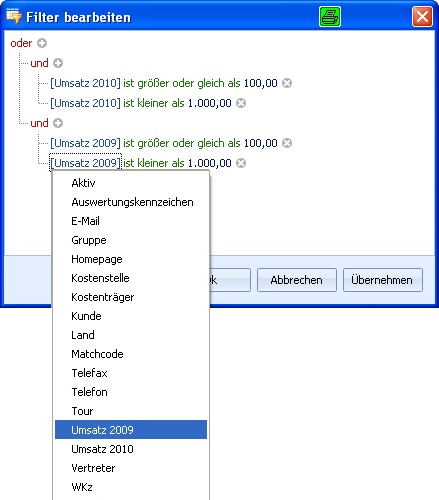Remove Umsatz 2009 kleiner als 1.000,00 condition
Screen dimensions: 439x500
coord(241,163)
